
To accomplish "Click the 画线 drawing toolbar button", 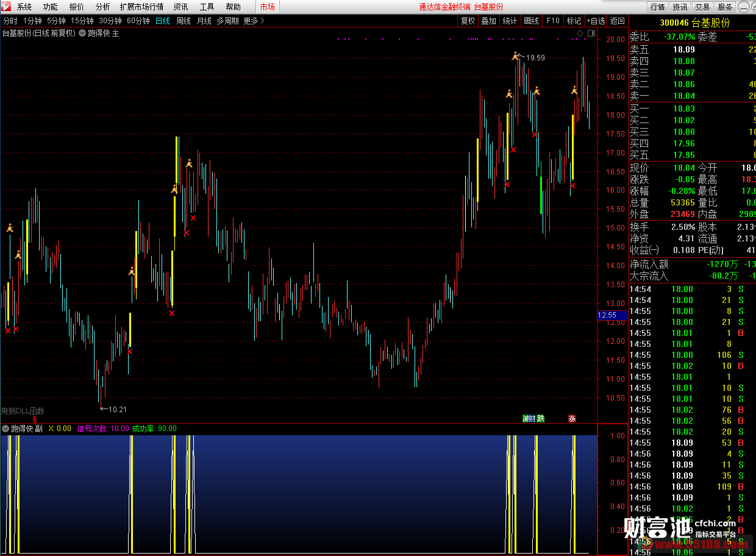I will click(532, 21).
